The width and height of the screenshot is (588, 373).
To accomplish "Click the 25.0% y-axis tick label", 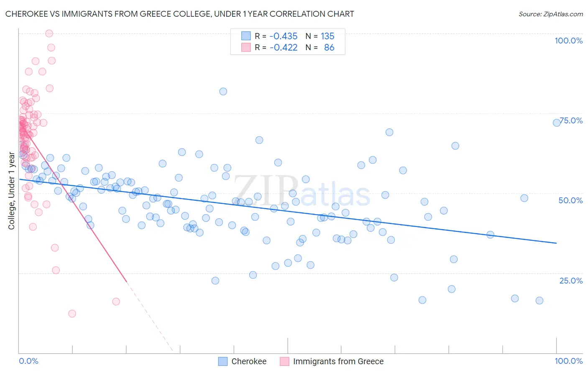I will pyautogui.click(x=571, y=281).
